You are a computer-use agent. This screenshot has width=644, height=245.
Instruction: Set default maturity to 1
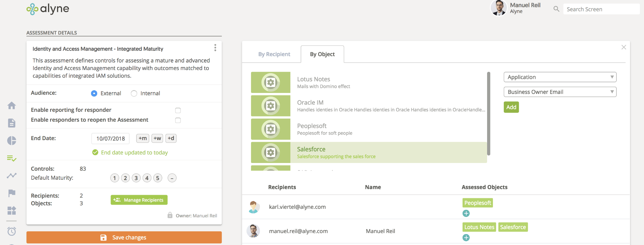pyautogui.click(x=115, y=178)
